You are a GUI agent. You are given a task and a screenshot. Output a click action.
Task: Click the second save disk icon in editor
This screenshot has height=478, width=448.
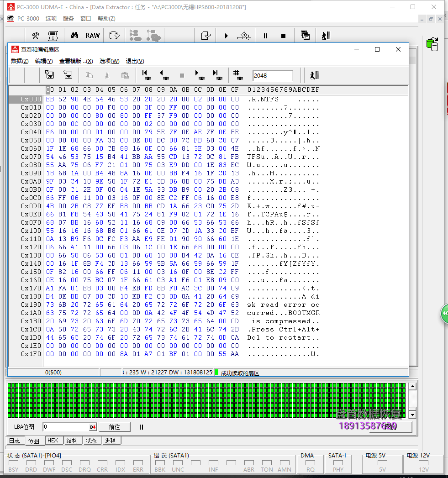click(68, 75)
